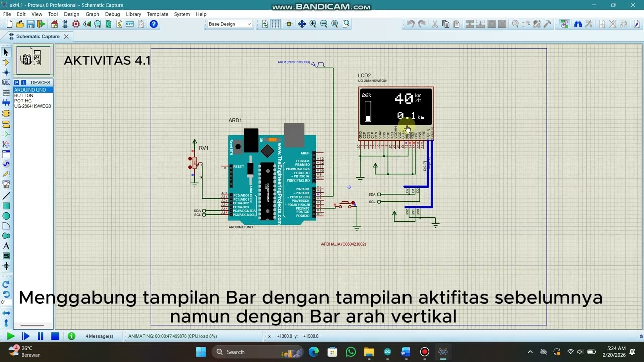Select Junction dot mode tool
The height and width of the screenshot is (362, 644).
[6, 72]
